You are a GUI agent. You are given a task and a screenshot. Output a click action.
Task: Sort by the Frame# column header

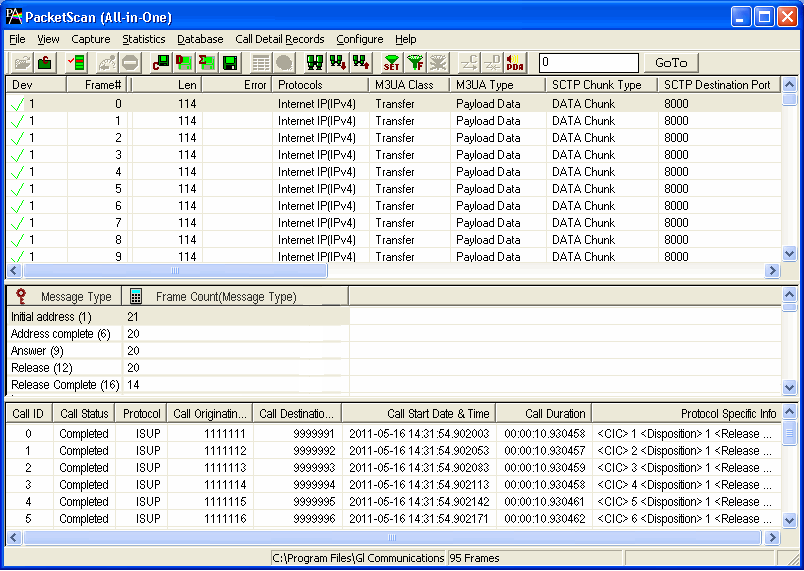coord(96,85)
